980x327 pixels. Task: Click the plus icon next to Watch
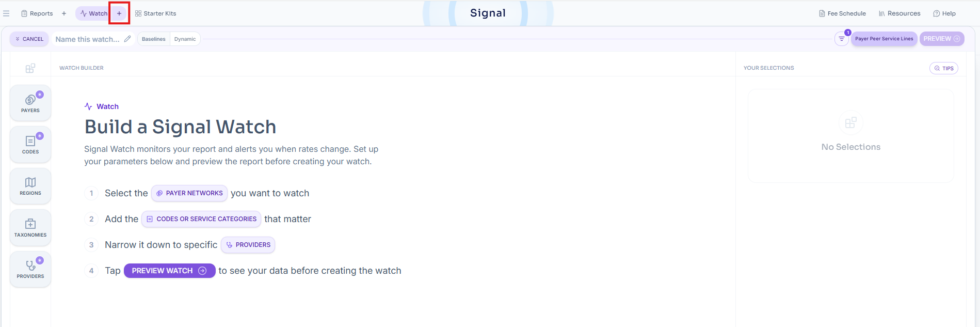119,13
